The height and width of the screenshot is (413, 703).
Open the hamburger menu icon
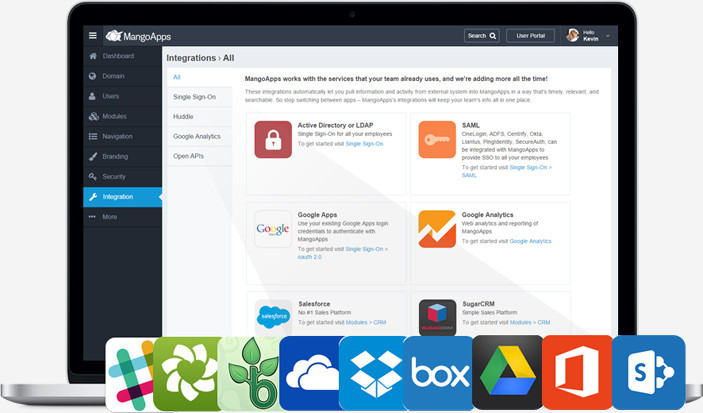click(x=93, y=35)
